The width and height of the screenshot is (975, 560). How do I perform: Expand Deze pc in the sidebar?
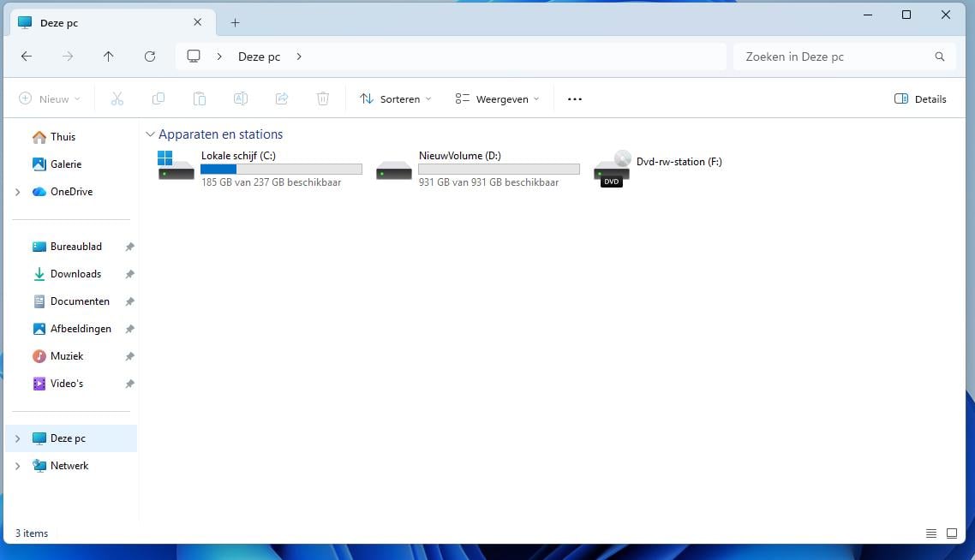point(16,438)
